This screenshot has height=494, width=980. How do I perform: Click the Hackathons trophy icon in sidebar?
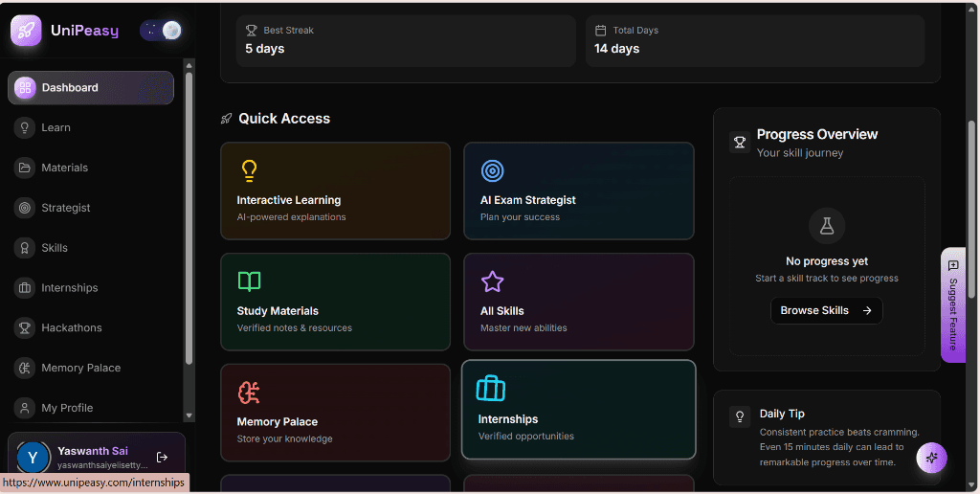[x=24, y=327]
